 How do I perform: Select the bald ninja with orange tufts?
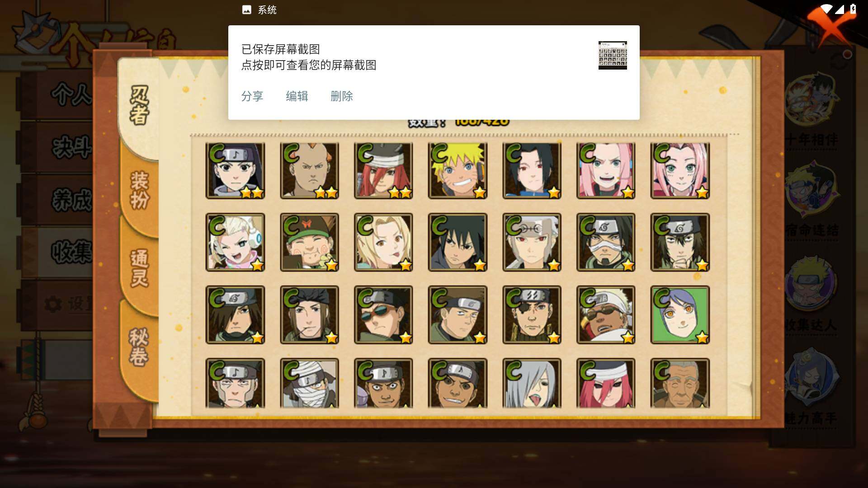point(309,171)
